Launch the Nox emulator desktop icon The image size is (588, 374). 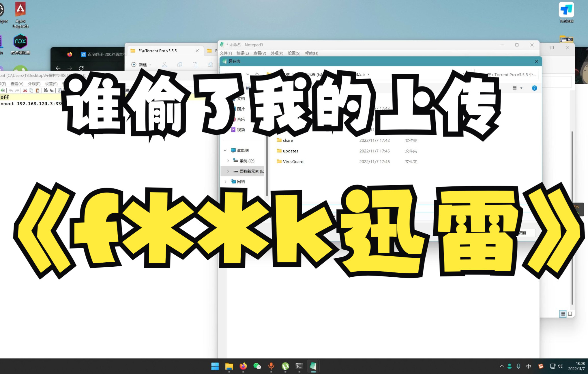(x=20, y=45)
